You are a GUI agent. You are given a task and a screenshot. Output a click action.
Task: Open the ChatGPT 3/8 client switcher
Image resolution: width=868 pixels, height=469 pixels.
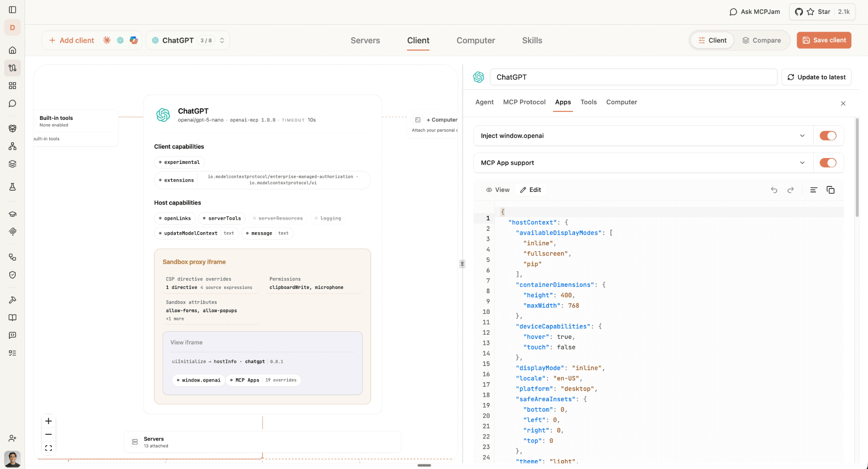(188, 40)
